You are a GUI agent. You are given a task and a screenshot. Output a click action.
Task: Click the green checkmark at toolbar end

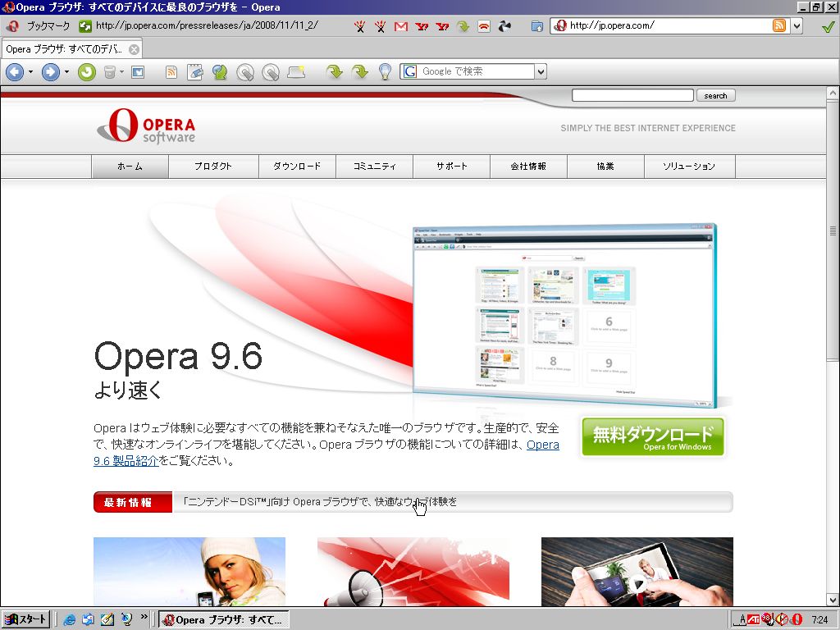click(x=829, y=26)
